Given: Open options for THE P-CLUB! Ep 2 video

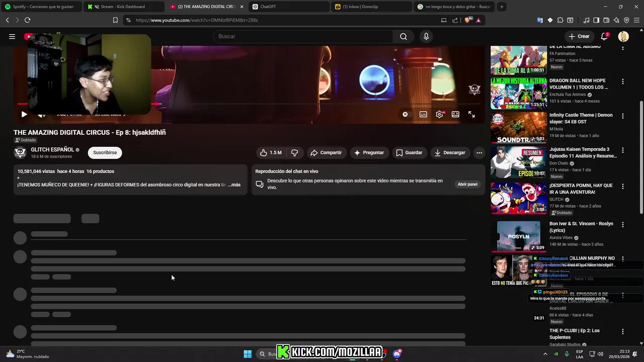Looking at the screenshot, I should (623, 331).
